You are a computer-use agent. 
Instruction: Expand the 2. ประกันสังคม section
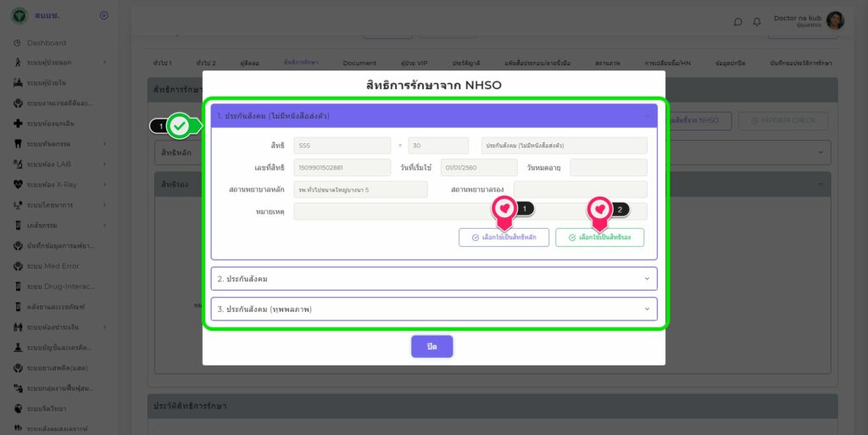433,278
